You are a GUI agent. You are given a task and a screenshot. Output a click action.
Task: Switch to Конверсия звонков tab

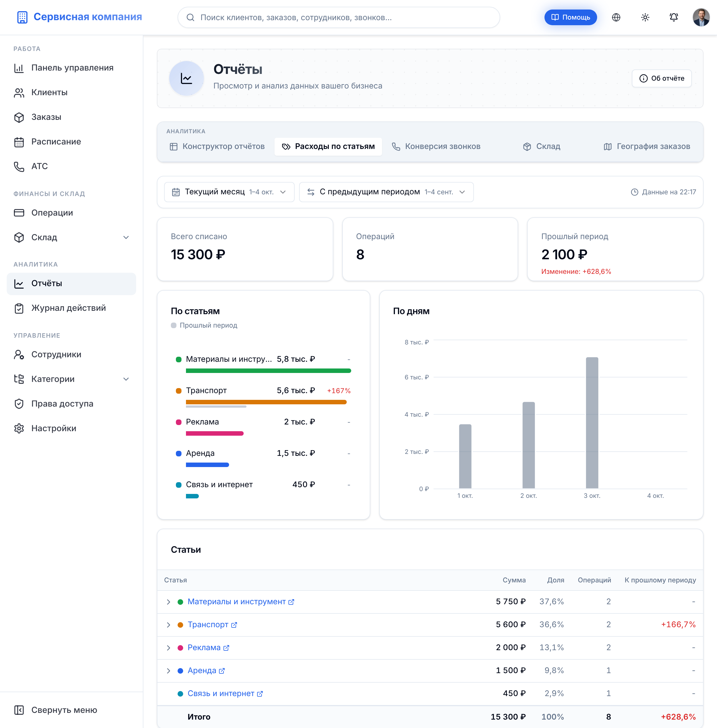tap(436, 146)
